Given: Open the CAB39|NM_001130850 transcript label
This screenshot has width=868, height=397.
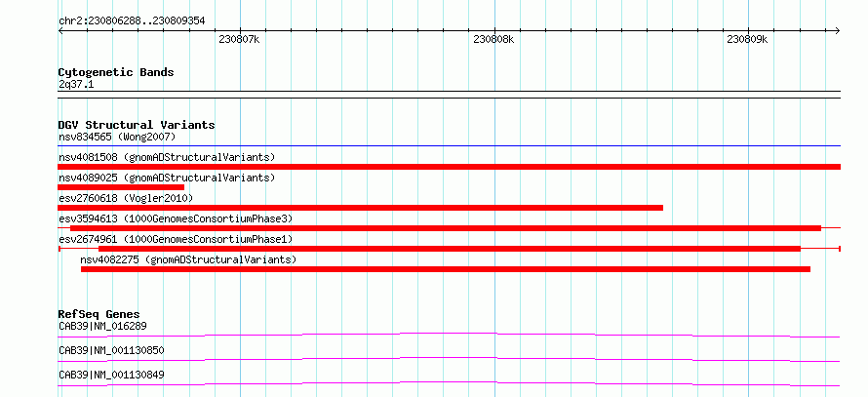Looking at the screenshot, I should [x=111, y=350].
